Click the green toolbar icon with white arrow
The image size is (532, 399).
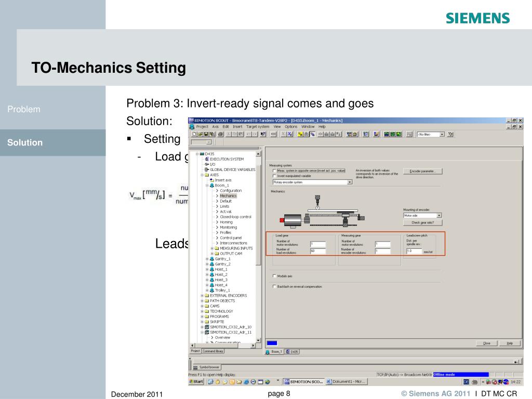[398, 135]
